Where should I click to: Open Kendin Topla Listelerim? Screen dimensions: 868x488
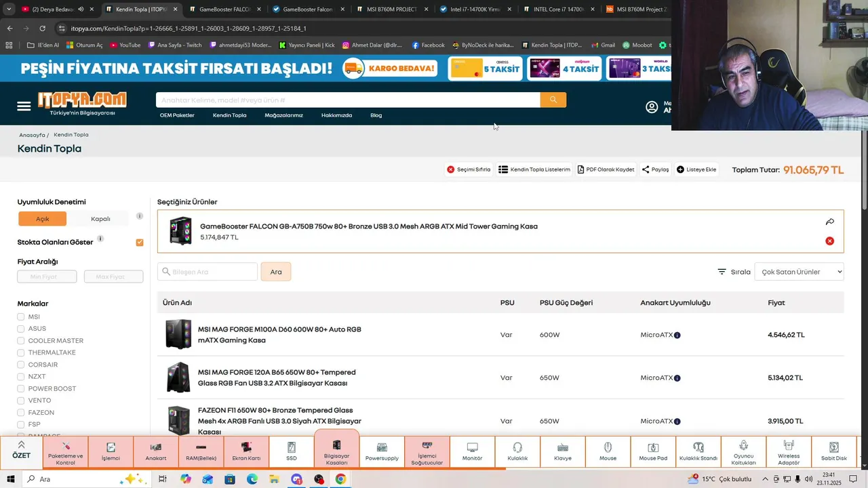[x=534, y=169]
